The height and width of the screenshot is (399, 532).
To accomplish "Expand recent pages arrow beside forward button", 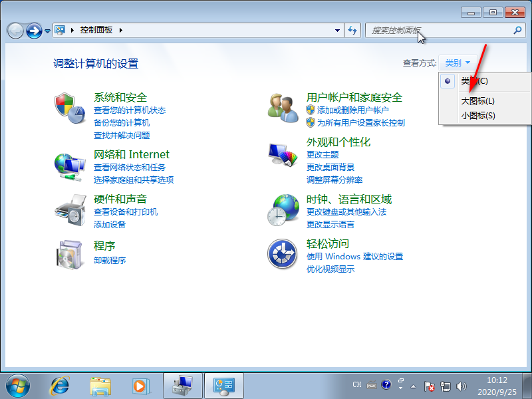I will [47, 31].
